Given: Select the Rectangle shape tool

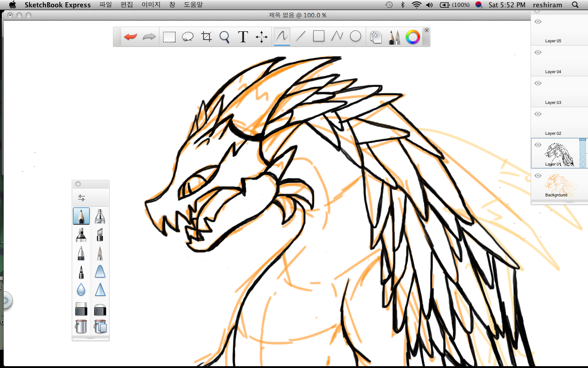Looking at the screenshot, I should (x=319, y=36).
